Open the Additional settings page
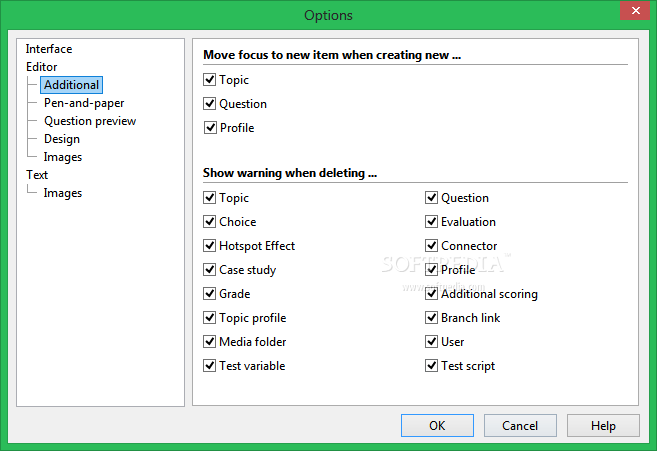This screenshot has width=657, height=451. pos(71,85)
